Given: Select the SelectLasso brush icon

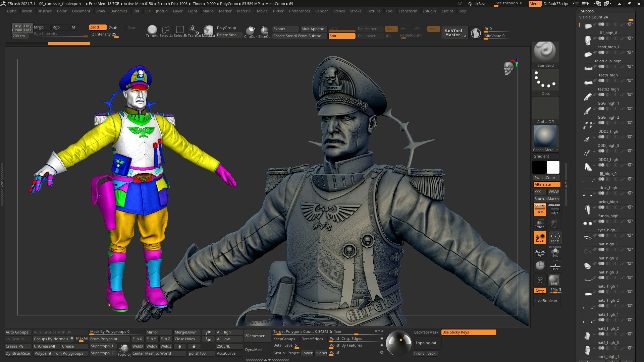Looking at the screenshot, I should [166, 31].
